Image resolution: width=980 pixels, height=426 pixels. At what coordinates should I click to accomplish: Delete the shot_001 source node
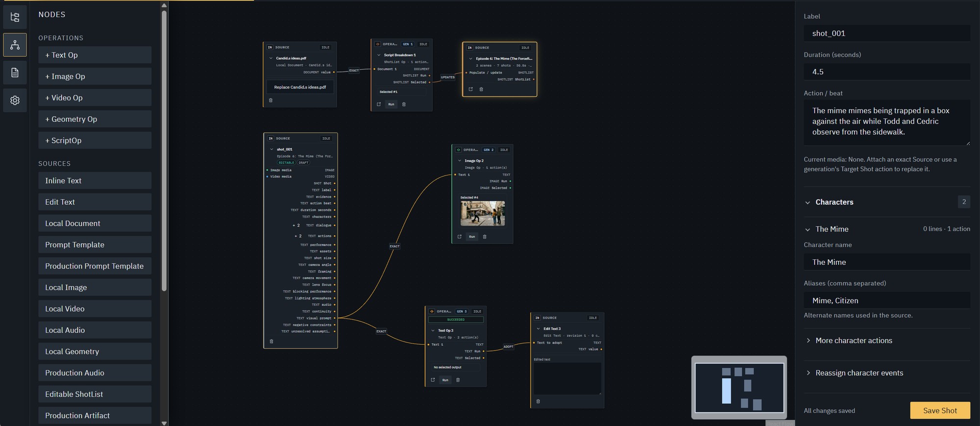tap(271, 341)
